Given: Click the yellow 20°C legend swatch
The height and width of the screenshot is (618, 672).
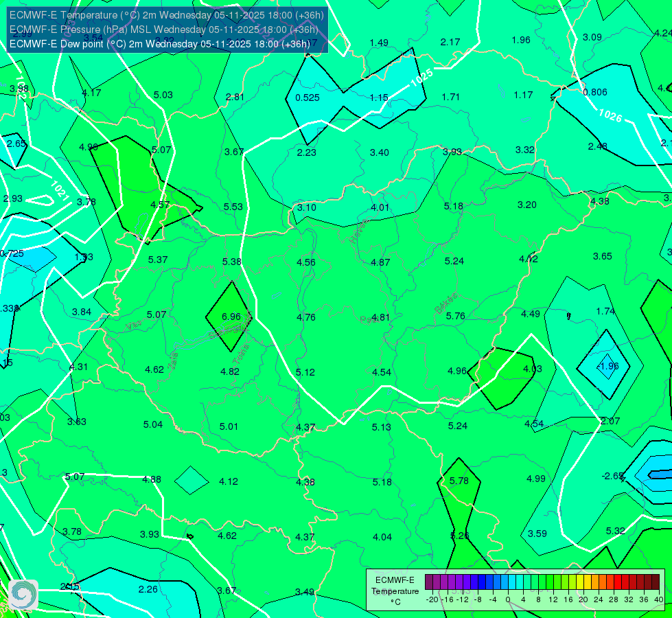Looking at the screenshot, I should 580,582.
